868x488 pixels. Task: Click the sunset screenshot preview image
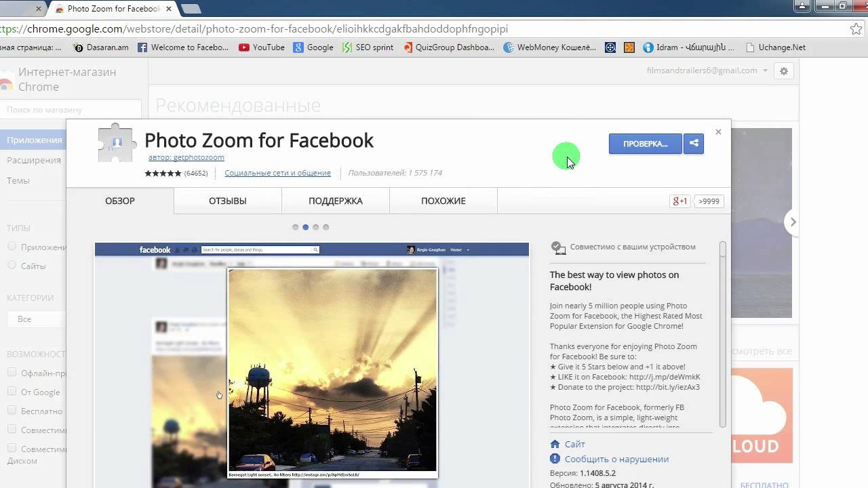[333, 373]
